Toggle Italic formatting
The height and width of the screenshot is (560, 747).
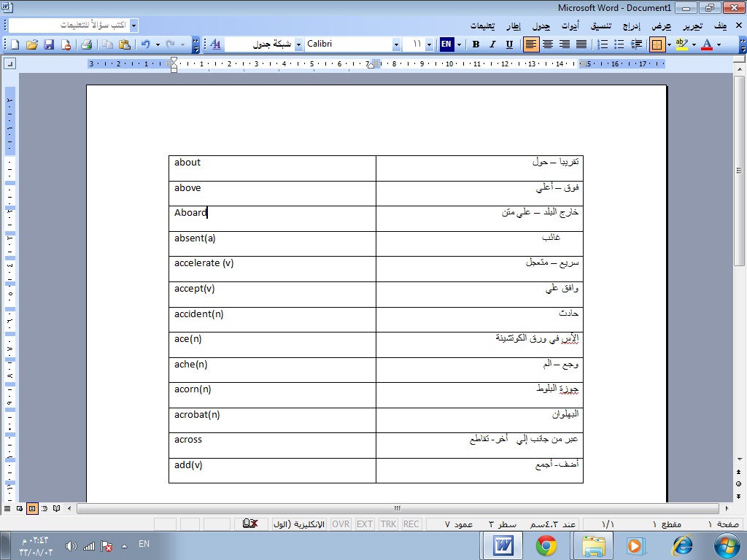click(x=492, y=44)
